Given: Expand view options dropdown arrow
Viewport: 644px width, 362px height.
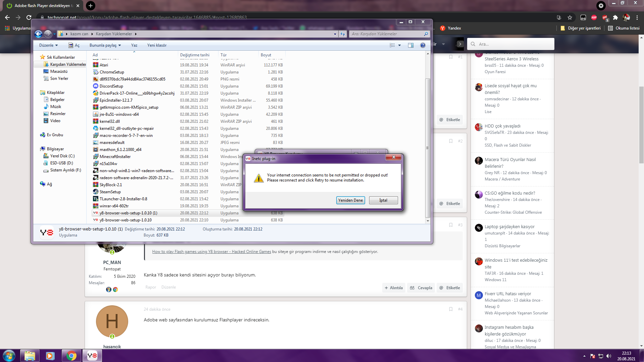Looking at the screenshot, I should (399, 45).
